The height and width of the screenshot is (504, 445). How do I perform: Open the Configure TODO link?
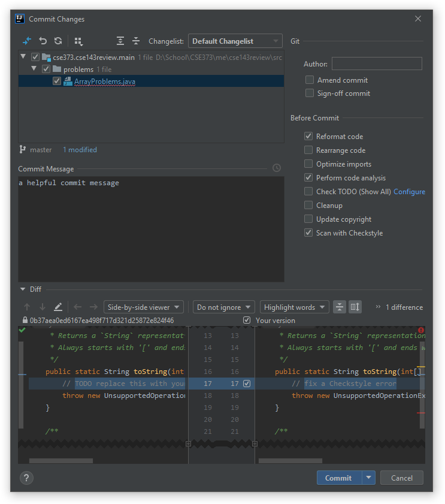pos(409,192)
